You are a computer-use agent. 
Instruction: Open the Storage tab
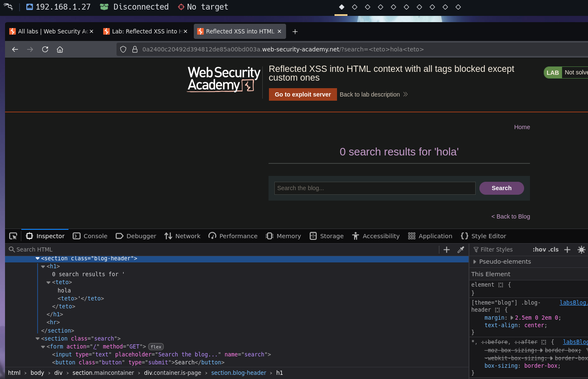(x=327, y=236)
